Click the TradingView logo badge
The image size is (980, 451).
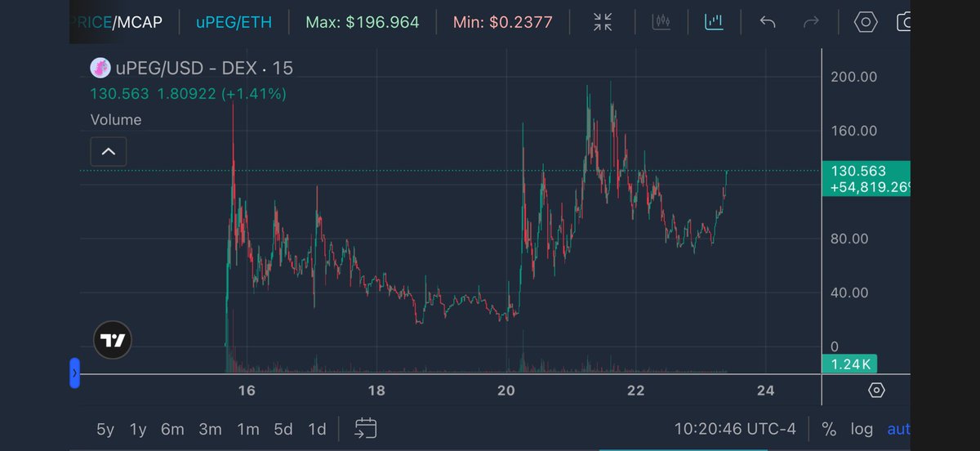(113, 341)
